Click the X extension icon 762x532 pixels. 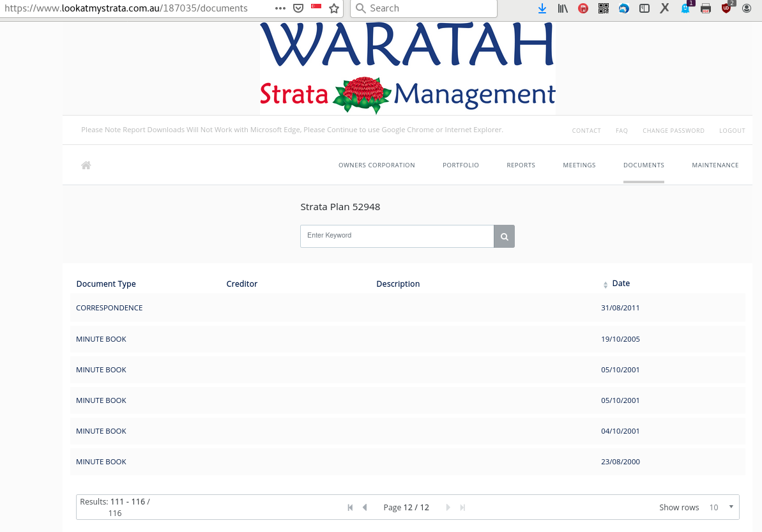665,8
